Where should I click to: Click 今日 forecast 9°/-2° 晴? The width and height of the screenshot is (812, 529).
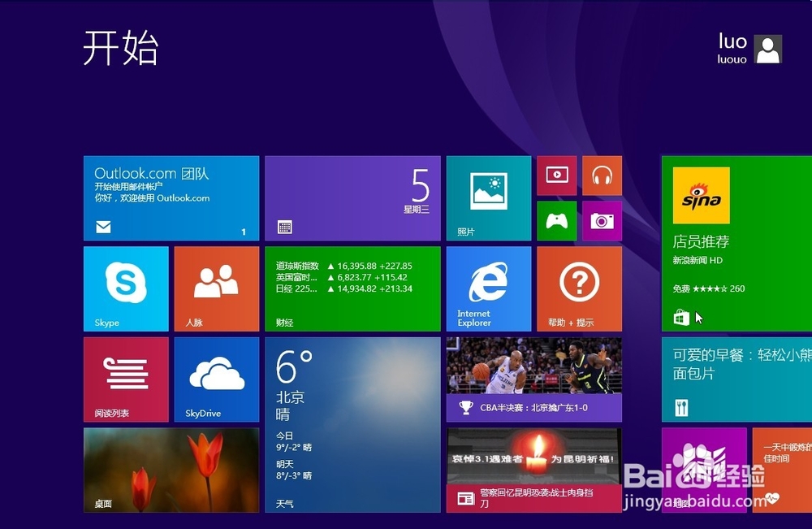294,441
